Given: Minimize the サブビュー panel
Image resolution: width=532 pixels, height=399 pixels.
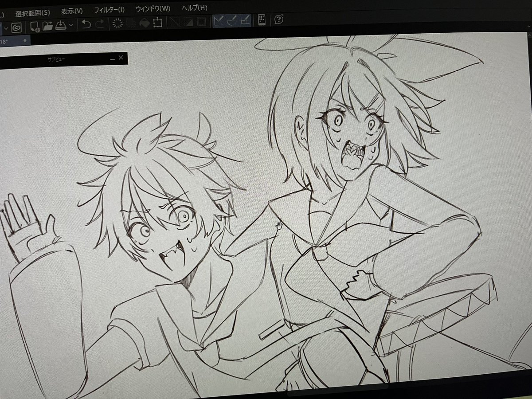Looking at the screenshot, I should [113, 59].
